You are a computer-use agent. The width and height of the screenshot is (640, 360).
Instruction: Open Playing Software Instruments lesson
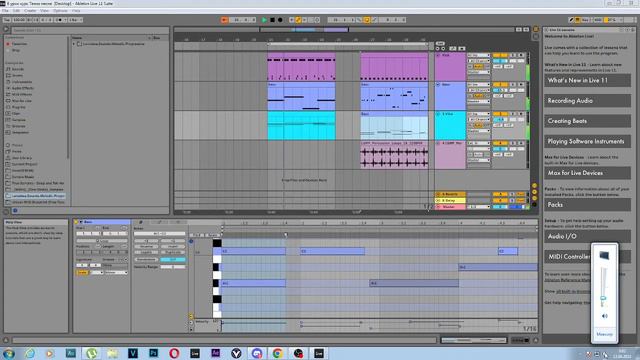[587, 141]
